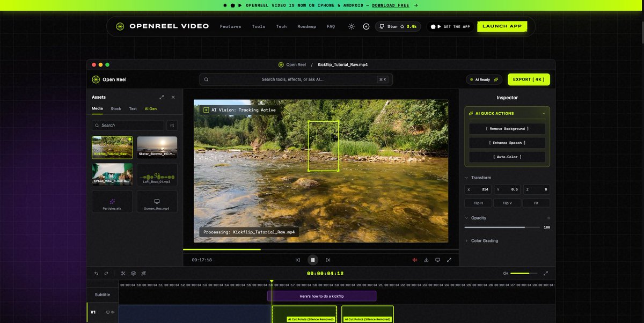Select the Particles.efx effect asset
The image size is (644, 323).
point(112,202)
